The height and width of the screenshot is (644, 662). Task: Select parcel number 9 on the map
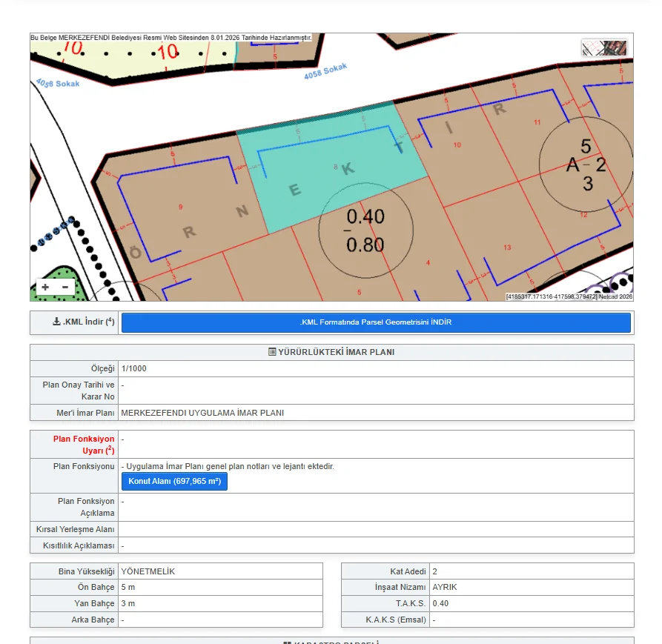[180, 206]
